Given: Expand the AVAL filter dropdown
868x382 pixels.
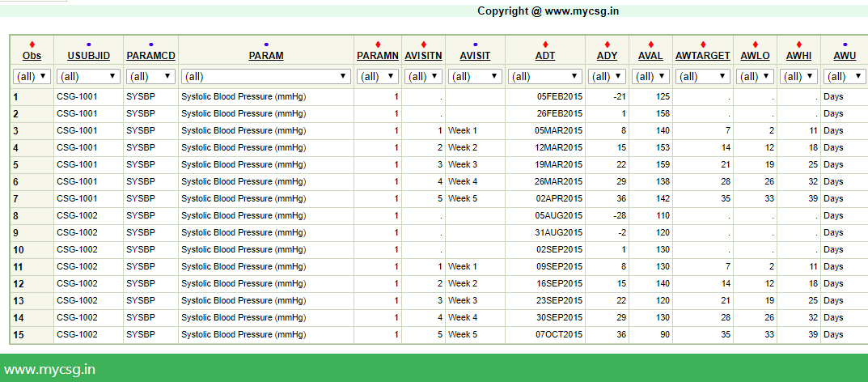Looking at the screenshot, I should click(x=650, y=76).
